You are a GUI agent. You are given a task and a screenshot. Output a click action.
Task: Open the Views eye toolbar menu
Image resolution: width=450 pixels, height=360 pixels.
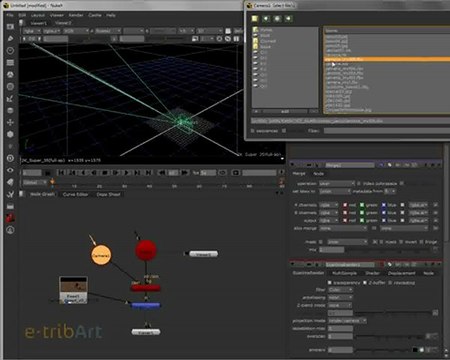(10, 170)
